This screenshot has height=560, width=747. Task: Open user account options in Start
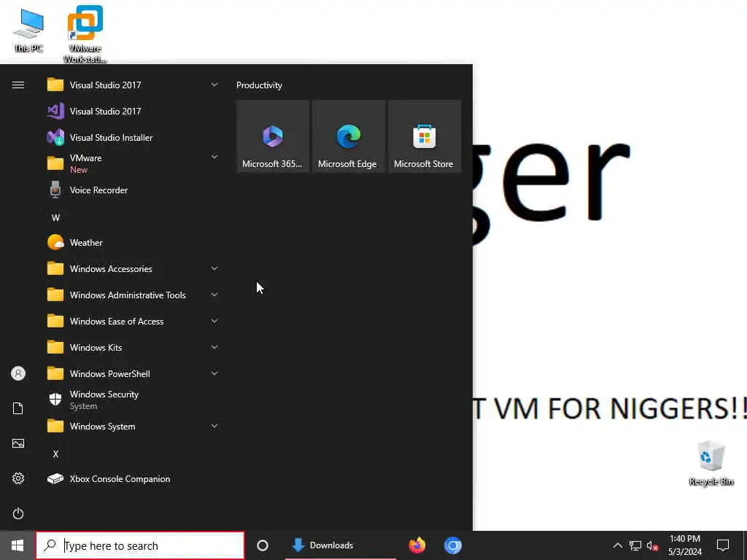click(18, 373)
